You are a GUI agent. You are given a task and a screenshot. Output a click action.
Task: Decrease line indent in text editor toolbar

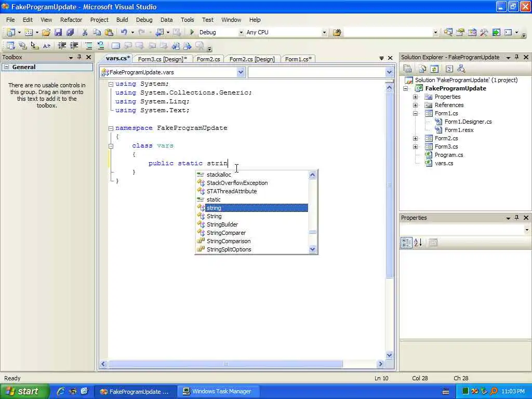pos(62,46)
